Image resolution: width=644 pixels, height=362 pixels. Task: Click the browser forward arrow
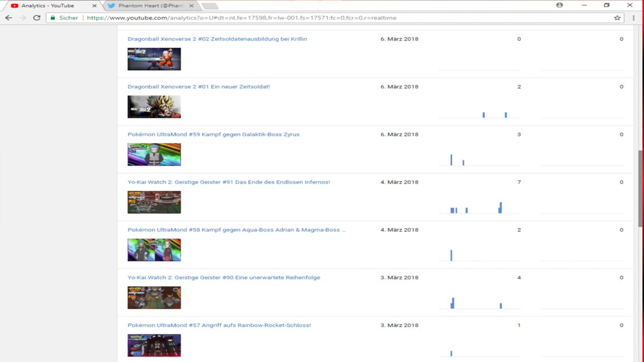[23, 18]
